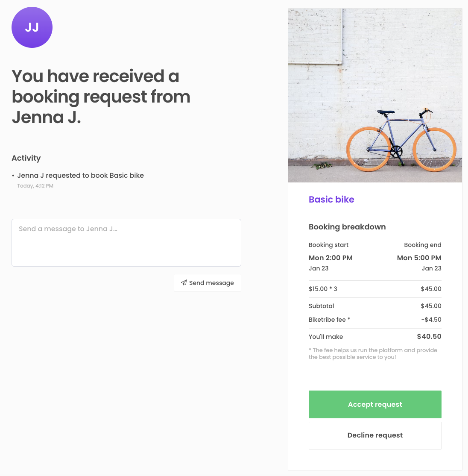Click the Send message button

[x=208, y=283]
